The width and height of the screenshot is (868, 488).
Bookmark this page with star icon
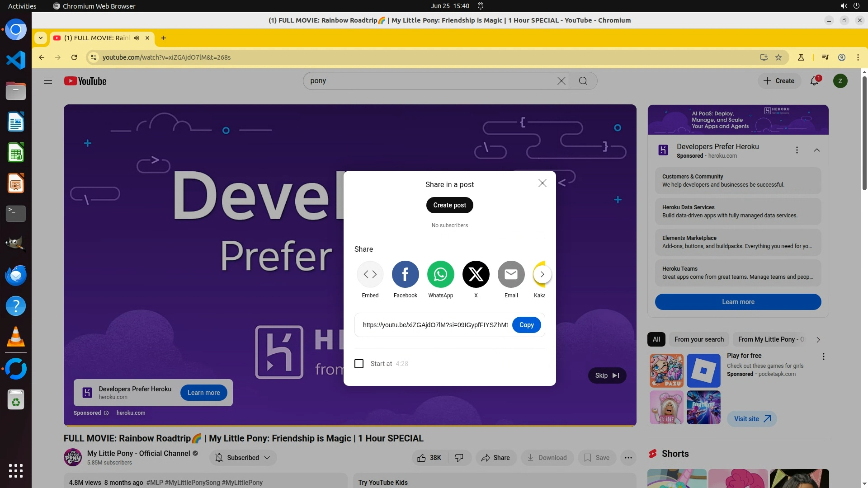(778, 57)
